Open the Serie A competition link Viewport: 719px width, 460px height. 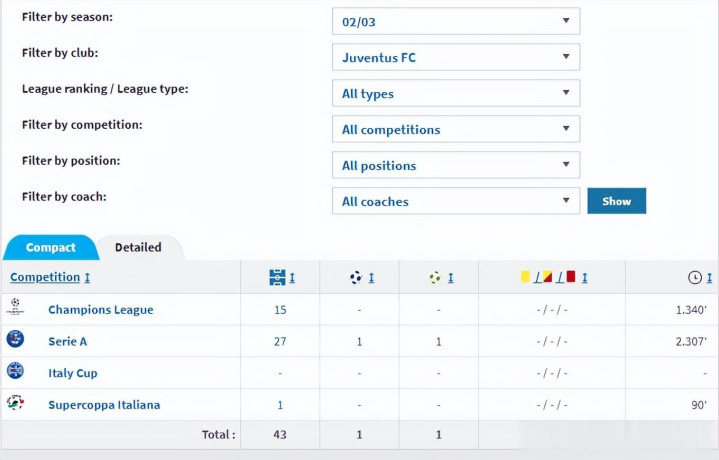[x=67, y=341]
